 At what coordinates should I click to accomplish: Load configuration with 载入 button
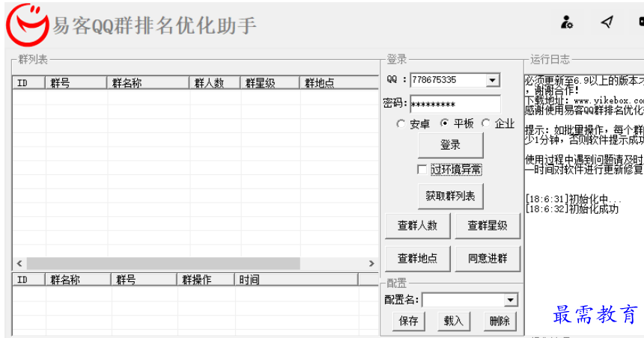coord(454,321)
